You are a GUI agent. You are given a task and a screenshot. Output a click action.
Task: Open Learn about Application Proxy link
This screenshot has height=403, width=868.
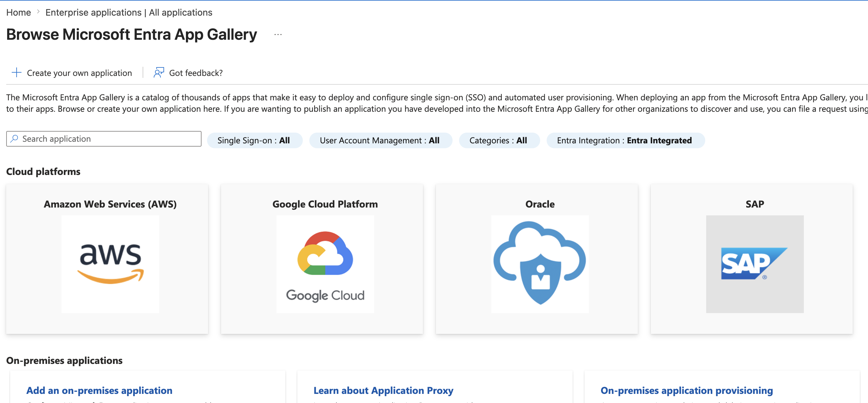pyautogui.click(x=383, y=390)
